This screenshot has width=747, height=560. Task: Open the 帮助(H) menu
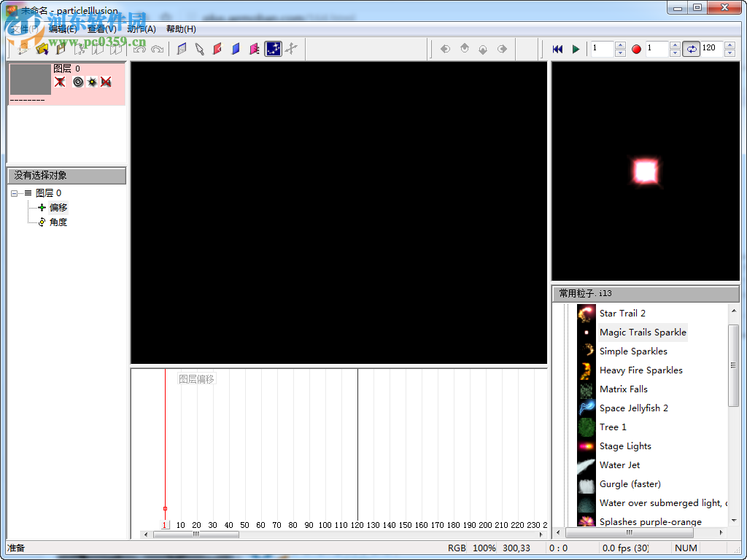coord(181,29)
